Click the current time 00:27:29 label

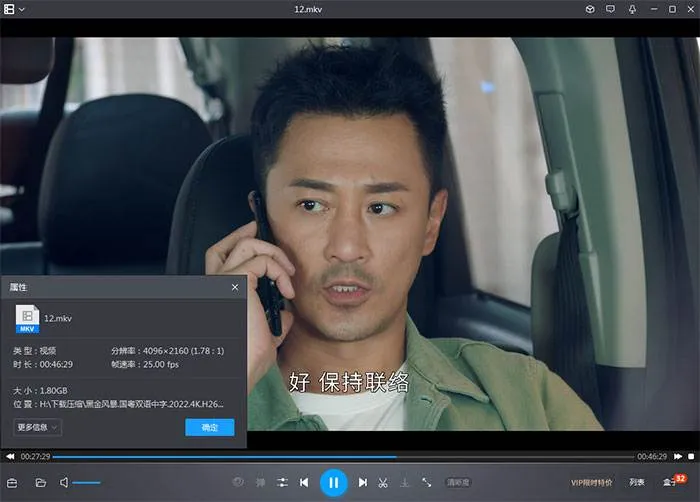tap(35, 456)
